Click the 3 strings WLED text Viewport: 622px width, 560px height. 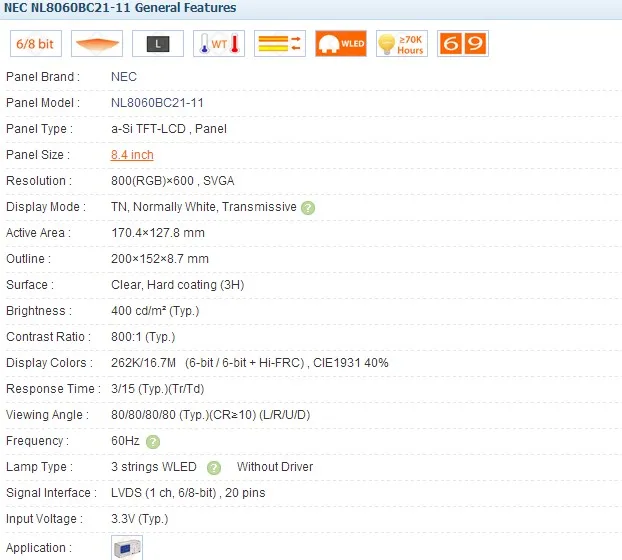154,467
